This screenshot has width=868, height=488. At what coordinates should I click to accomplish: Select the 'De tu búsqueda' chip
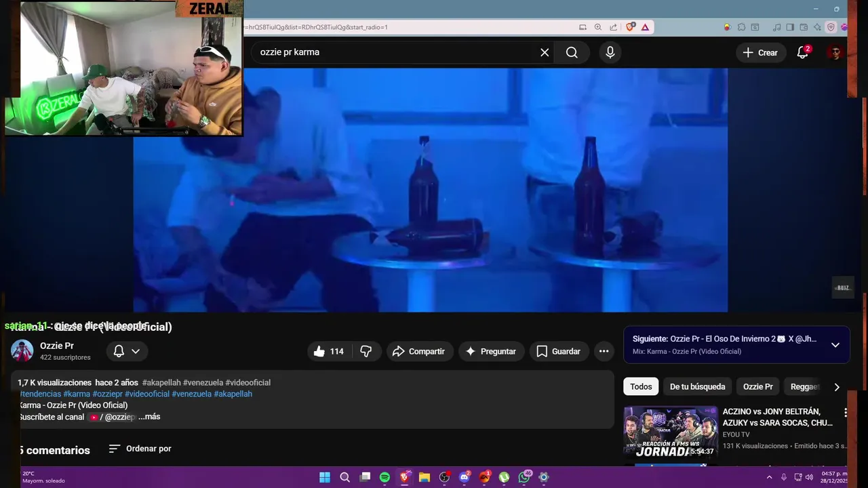click(x=697, y=386)
